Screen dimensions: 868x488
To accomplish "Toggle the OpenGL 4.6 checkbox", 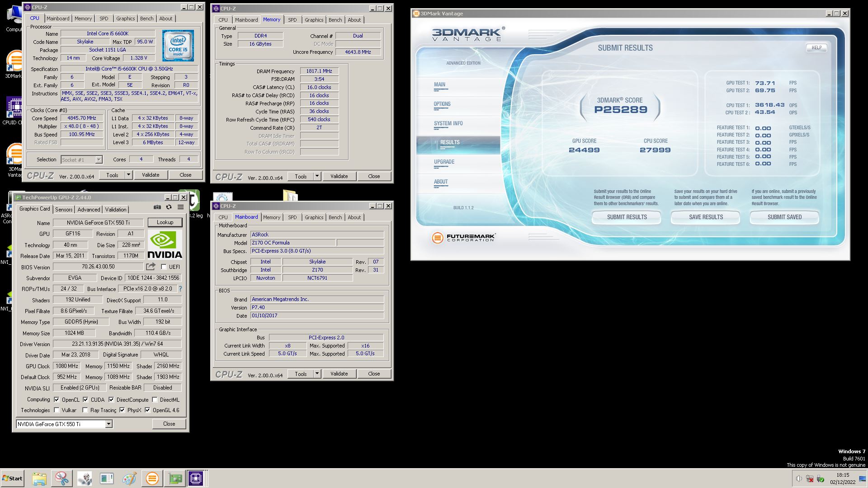I will pyautogui.click(x=147, y=410).
